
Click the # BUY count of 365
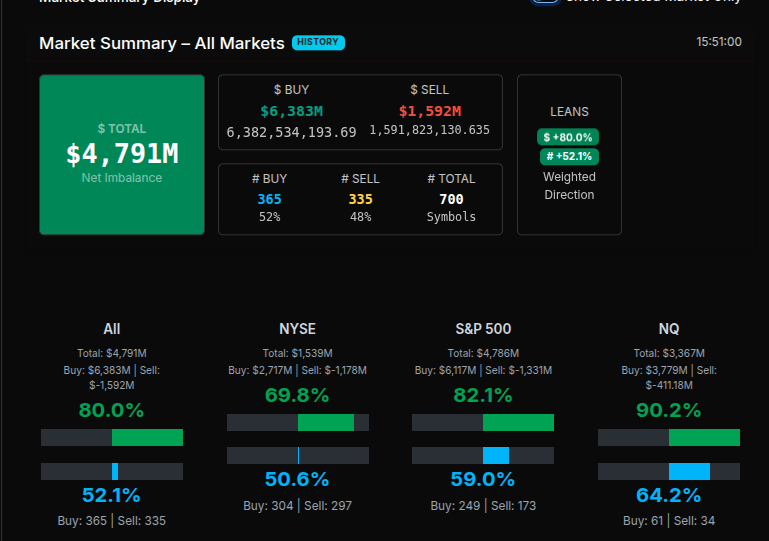coord(269,199)
